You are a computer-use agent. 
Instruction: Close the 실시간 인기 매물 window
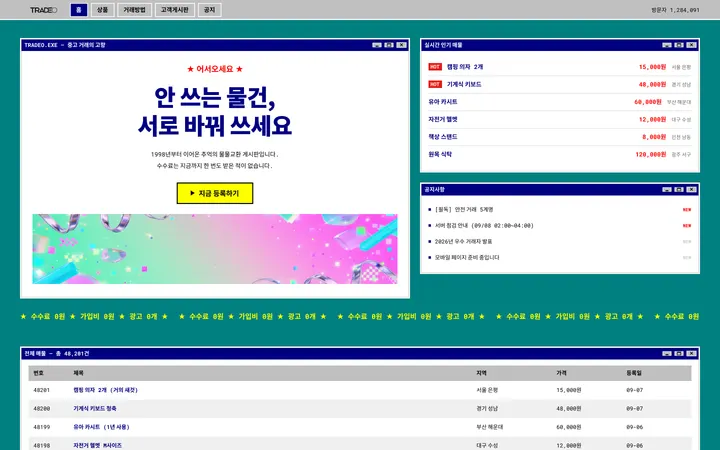click(692, 45)
